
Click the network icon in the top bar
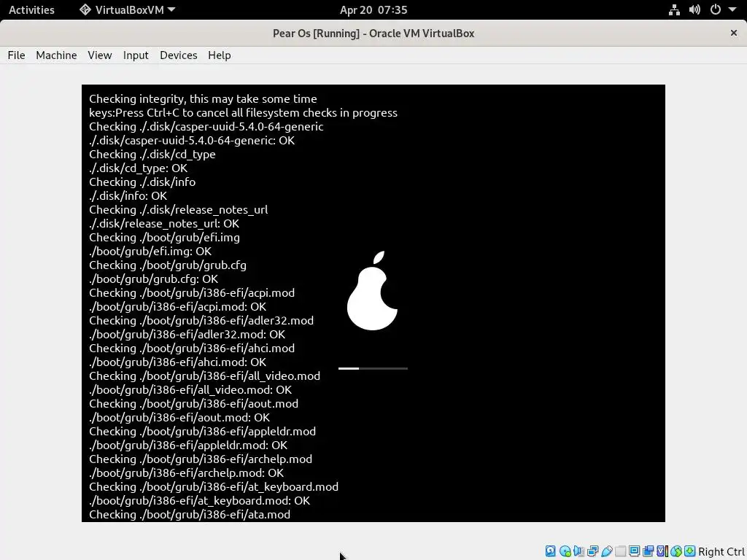tap(674, 10)
